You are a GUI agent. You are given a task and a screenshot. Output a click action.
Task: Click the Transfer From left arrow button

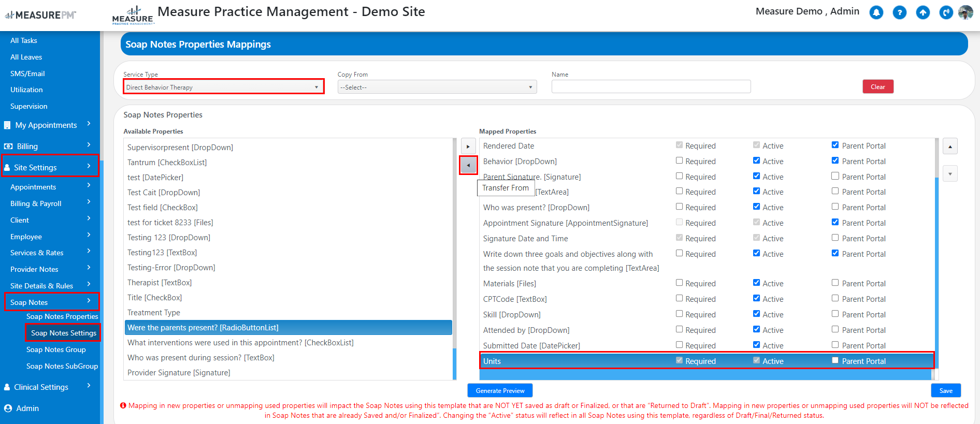click(x=468, y=166)
